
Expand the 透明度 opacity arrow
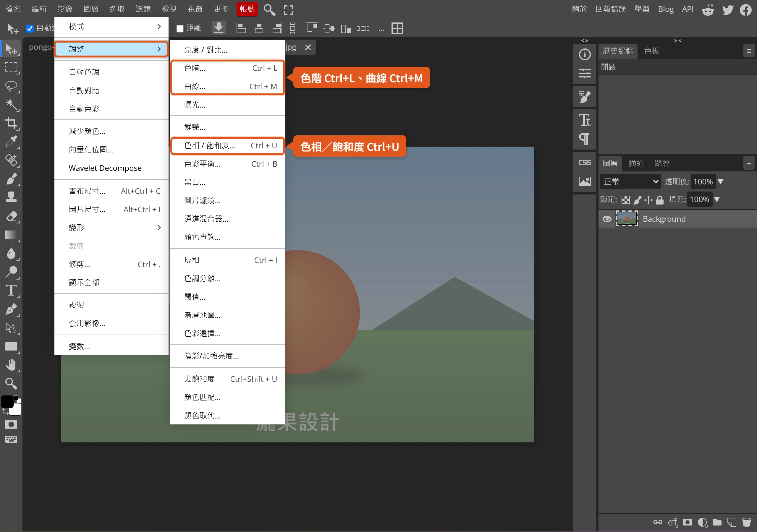pos(721,181)
